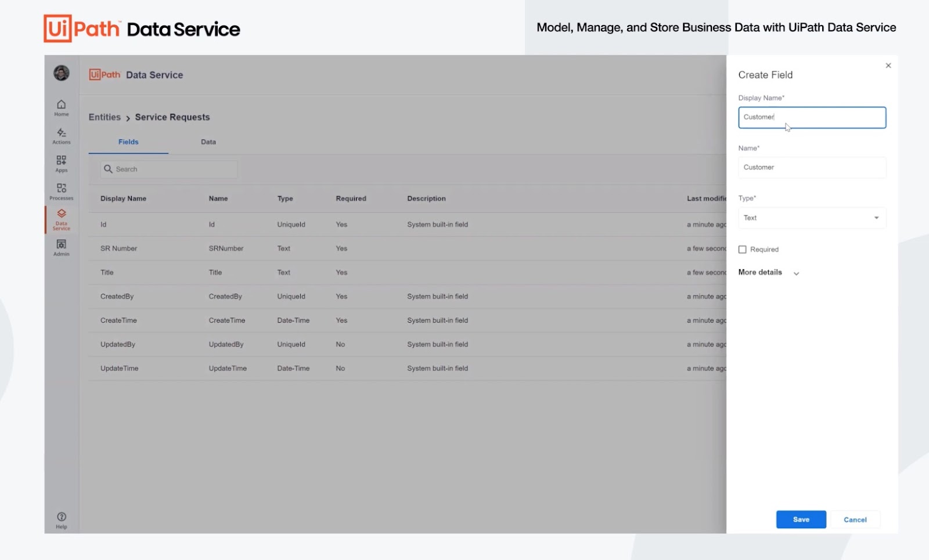Screen dimensions: 929x560
Task: Click the No value in UpdateTime row
Action: [x=340, y=368]
